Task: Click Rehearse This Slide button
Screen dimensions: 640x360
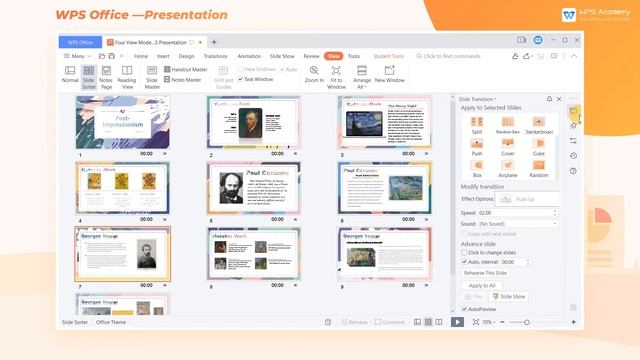Action: [485, 273]
